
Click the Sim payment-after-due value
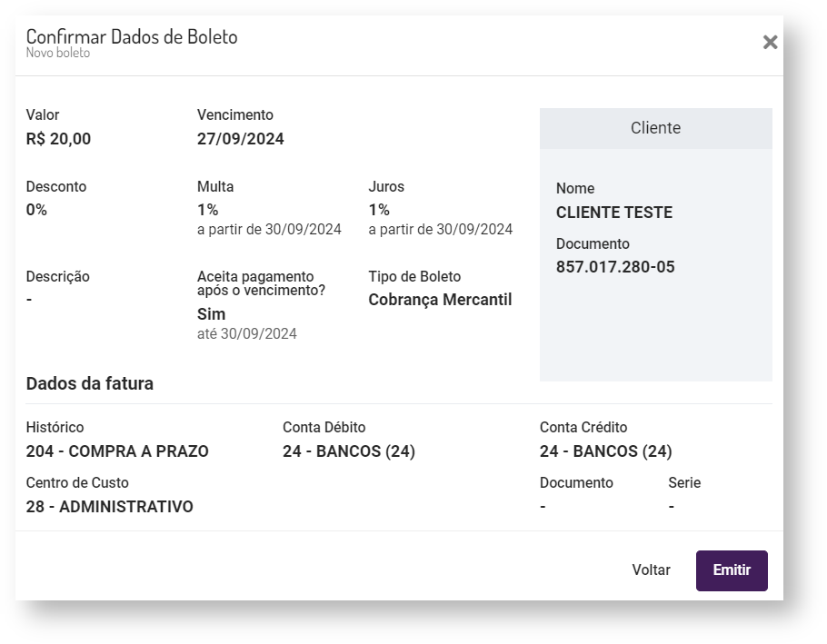211,314
